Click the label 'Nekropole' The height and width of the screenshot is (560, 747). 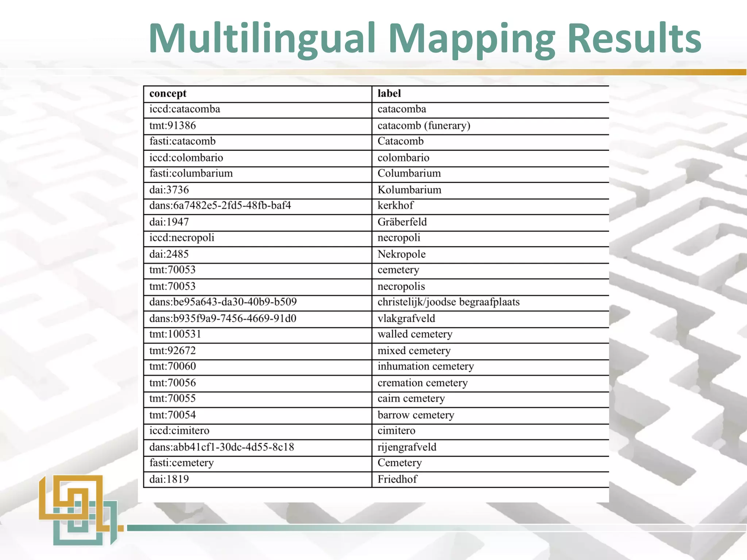[x=402, y=254]
